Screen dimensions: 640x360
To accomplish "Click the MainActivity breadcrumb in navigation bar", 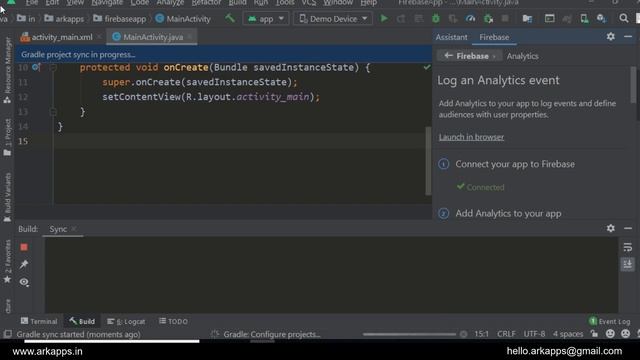I will click(x=183, y=19).
